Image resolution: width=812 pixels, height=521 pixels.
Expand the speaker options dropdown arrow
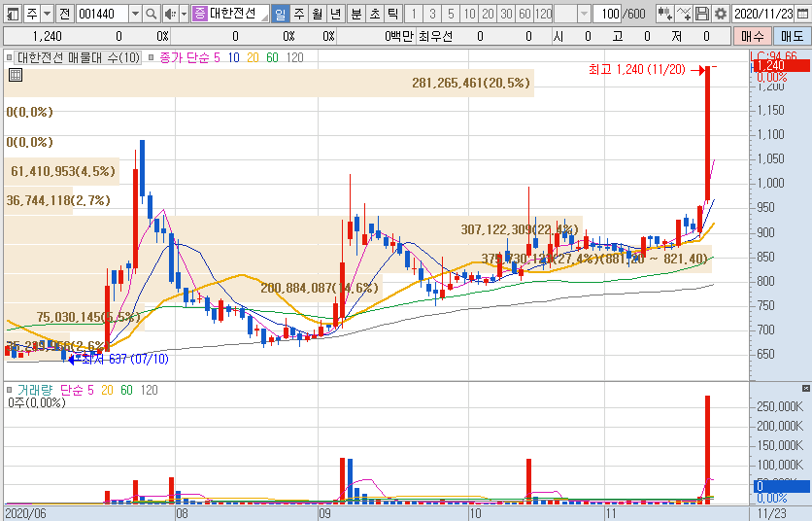pyautogui.click(x=184, y=14)
